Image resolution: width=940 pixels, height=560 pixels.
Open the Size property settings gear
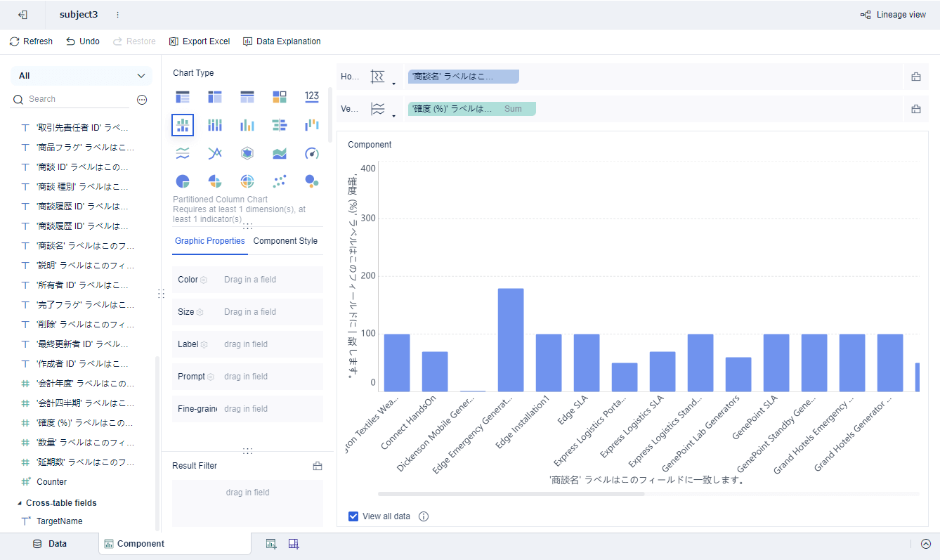pyautogui.click(x=200, y=312)
